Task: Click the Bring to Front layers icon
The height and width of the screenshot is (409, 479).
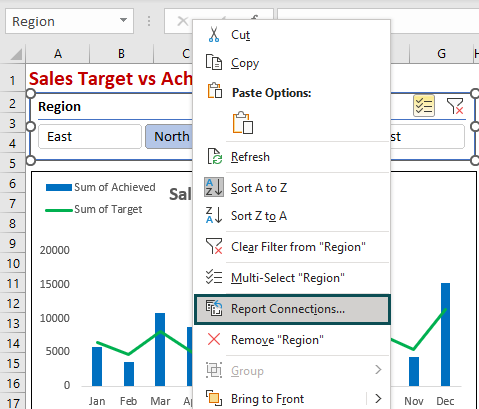Action: pyautogui.click(x=214, y=398)
